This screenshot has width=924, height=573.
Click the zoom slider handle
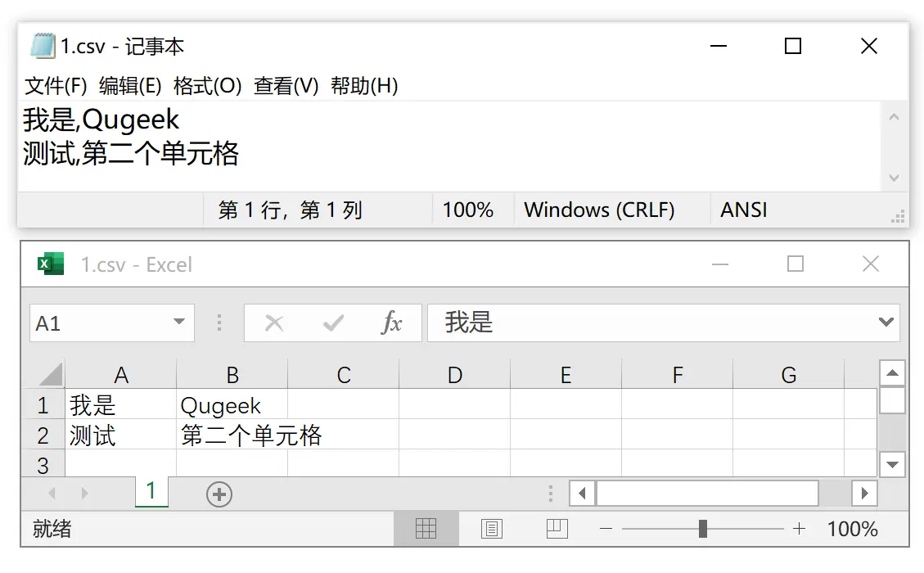click(702, 528)
